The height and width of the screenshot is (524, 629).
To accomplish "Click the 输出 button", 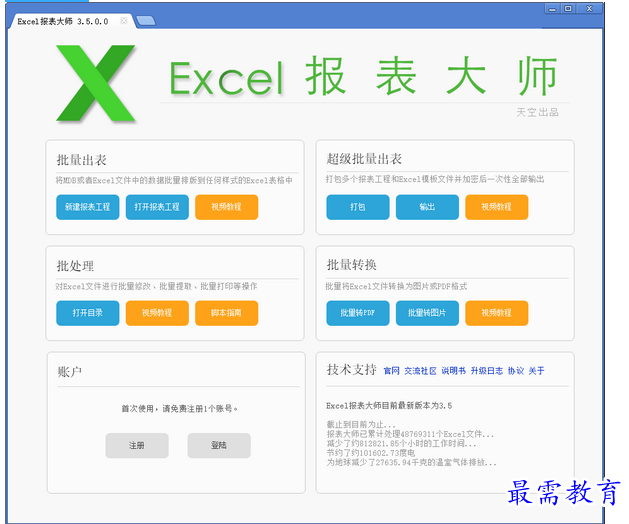I will tap(427, 207).
